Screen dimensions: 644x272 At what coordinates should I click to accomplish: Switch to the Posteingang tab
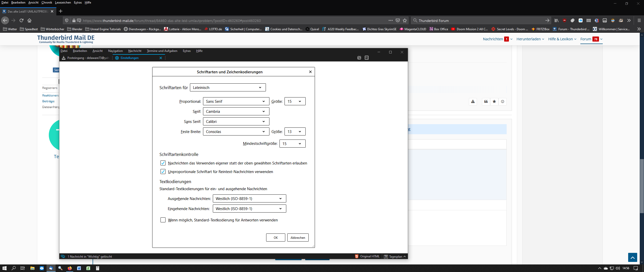point(86,58)
